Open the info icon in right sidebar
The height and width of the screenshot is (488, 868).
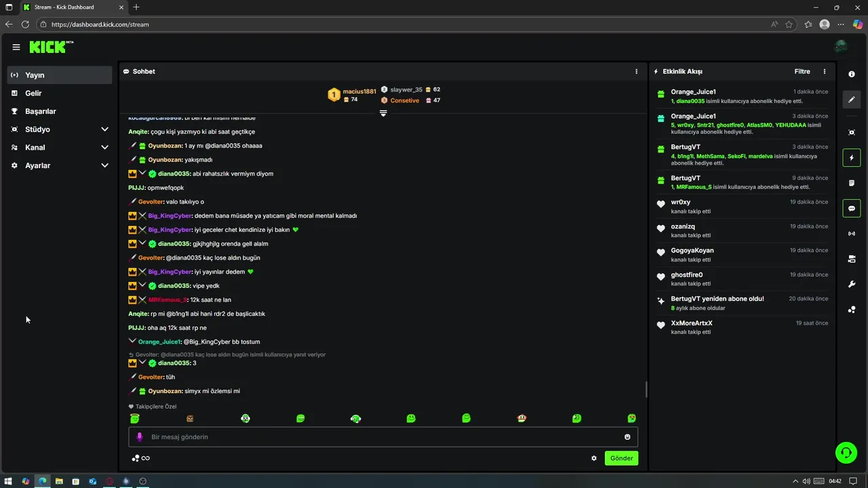tap(852, 75)
